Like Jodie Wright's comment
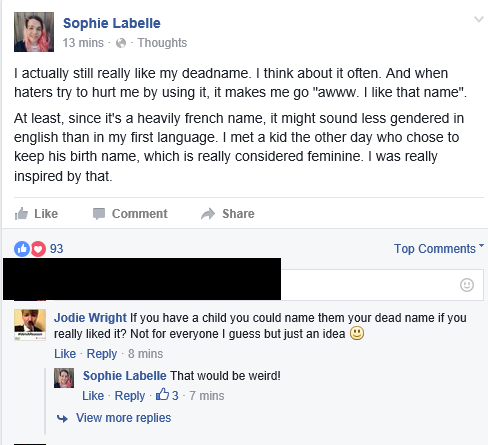The width and height of the screenshot is (488, 445). pyautogui.click(x=65, y=354)
